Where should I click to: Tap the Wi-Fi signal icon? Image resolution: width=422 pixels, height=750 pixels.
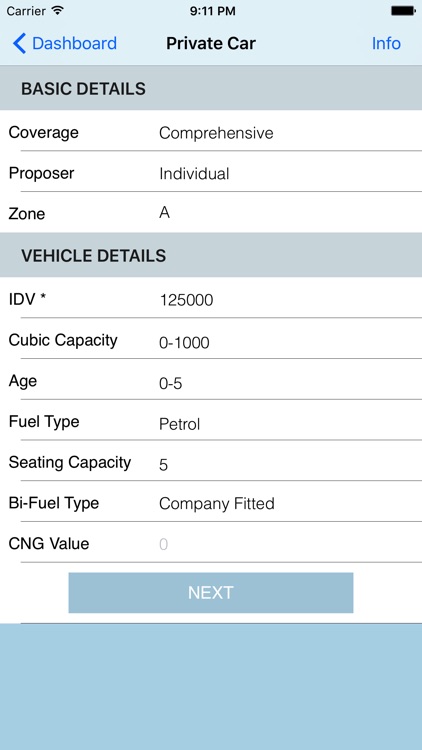pos(58,11)
